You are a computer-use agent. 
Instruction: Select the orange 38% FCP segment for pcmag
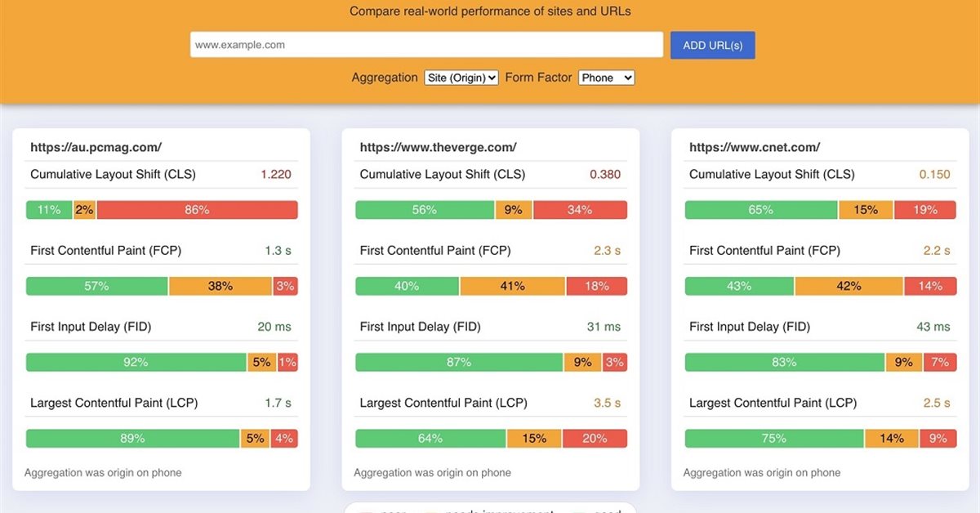[220, 286]
